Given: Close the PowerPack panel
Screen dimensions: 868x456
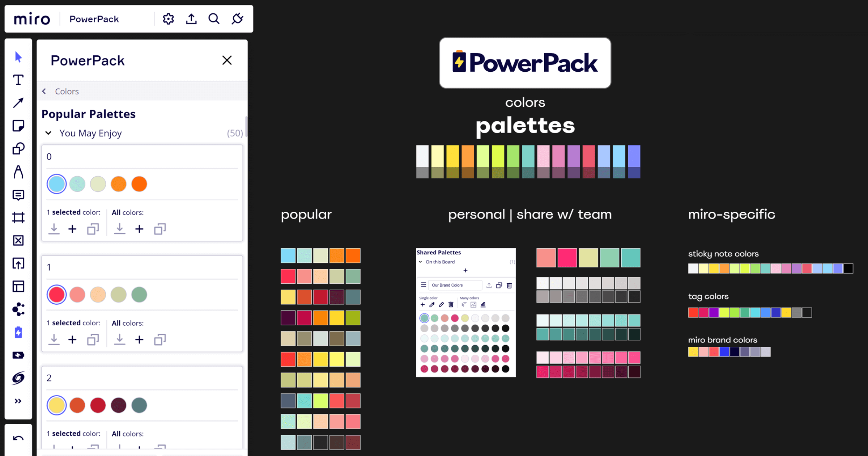Looking at the screenshot, I should 227,60.
